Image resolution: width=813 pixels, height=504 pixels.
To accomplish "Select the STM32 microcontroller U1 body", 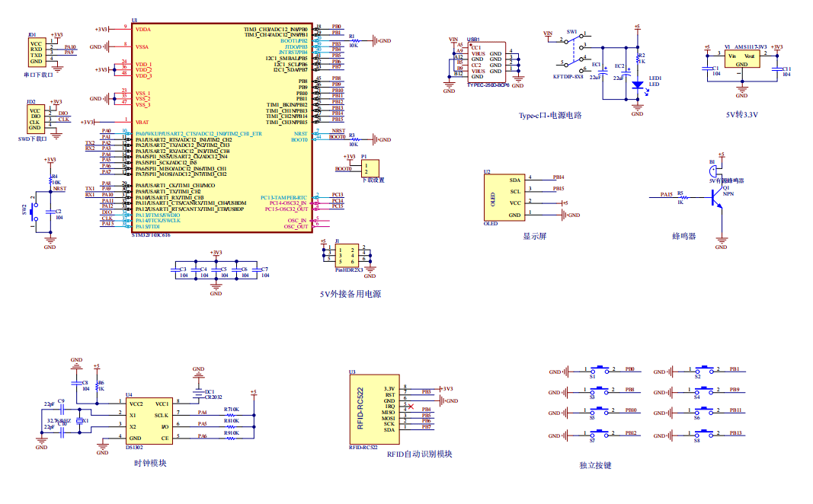I will click(x=221, y=129).
